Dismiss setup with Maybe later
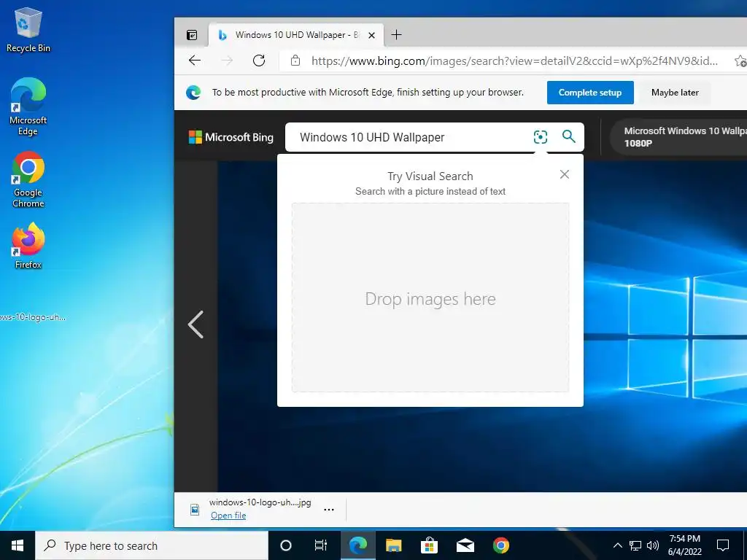The image size is (747, 560). tap(675, 93)
